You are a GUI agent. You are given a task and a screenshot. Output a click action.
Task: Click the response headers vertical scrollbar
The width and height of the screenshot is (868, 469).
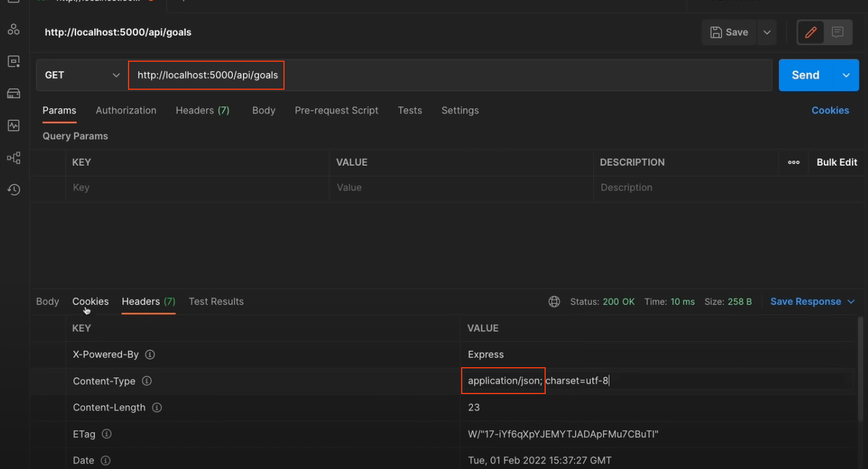click(861, 369)
